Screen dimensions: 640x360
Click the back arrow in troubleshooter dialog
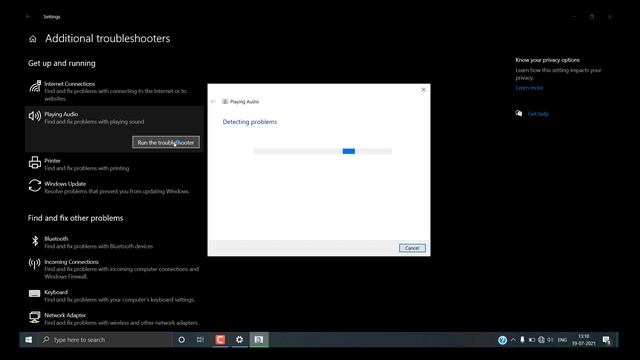tap(213, 101)
